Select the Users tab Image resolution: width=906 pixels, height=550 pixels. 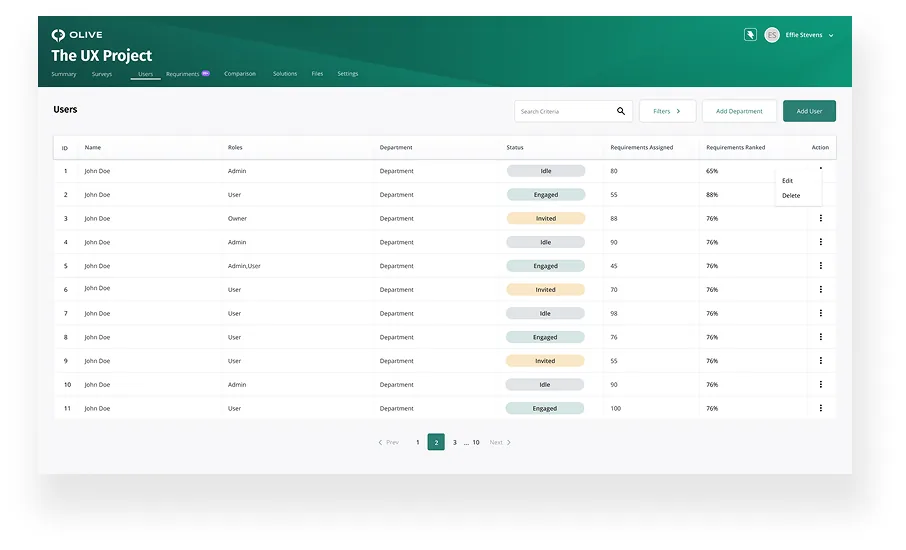146,74
